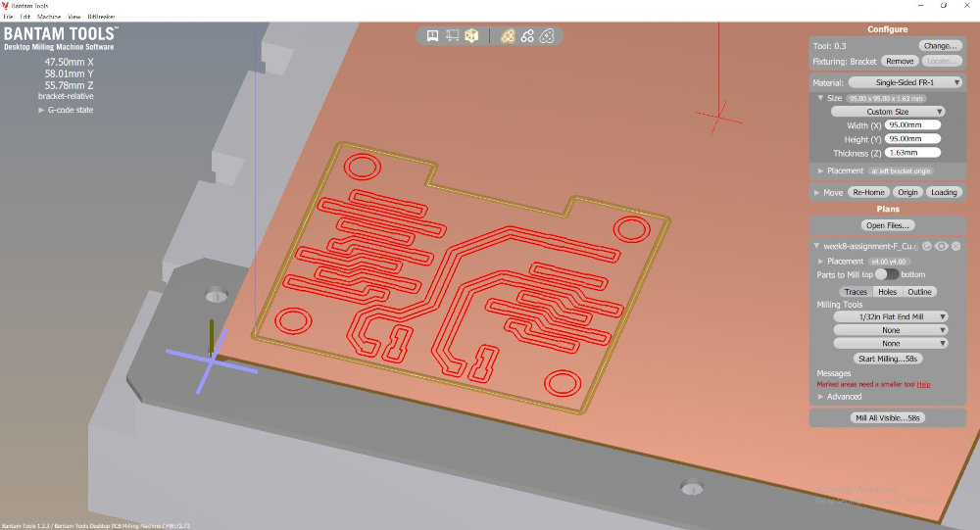Expand the Advanced section

pos(820,397)
